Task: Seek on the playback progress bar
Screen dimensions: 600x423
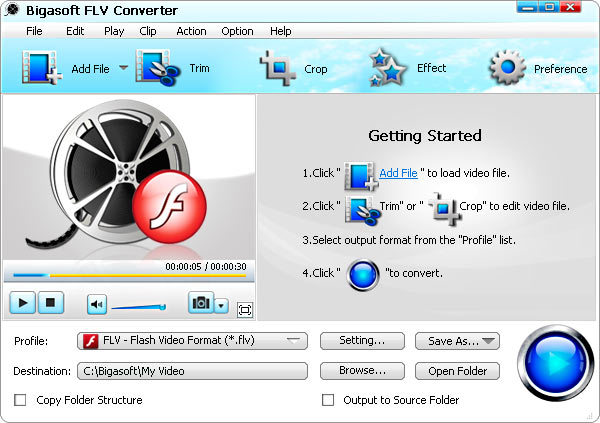Action: pyautogui.click(x=129, y=275)
